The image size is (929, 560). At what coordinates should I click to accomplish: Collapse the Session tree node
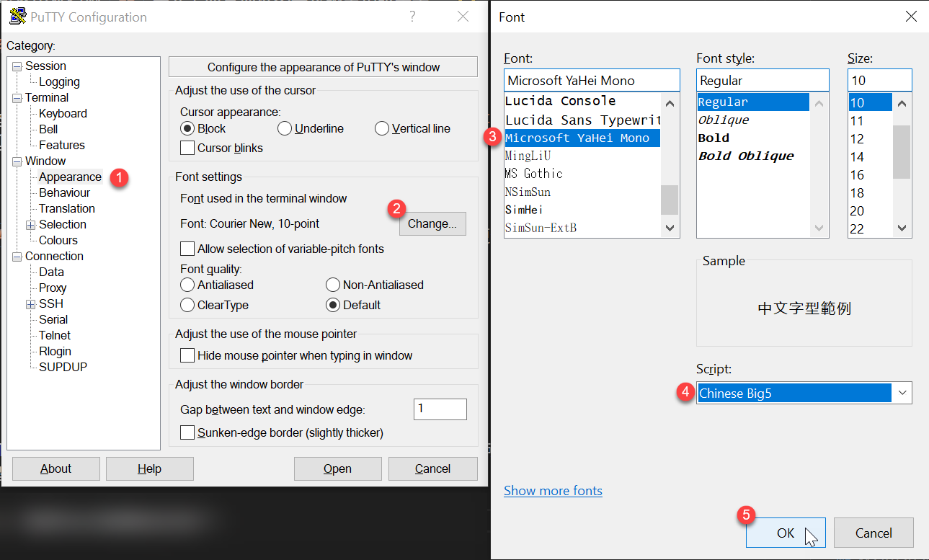17,66
